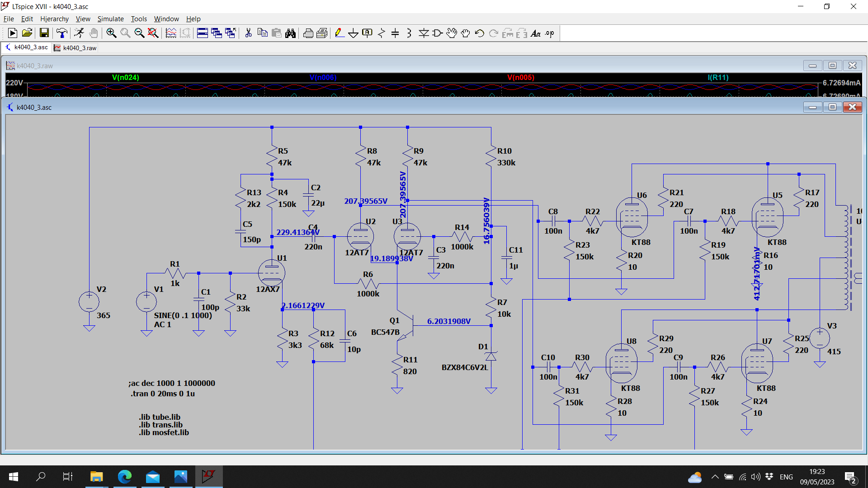Click the V(n024) trace label
Image resolution: width=868 pixels, height=488 pixels.
pyautogui.click(x=126, y=78)
